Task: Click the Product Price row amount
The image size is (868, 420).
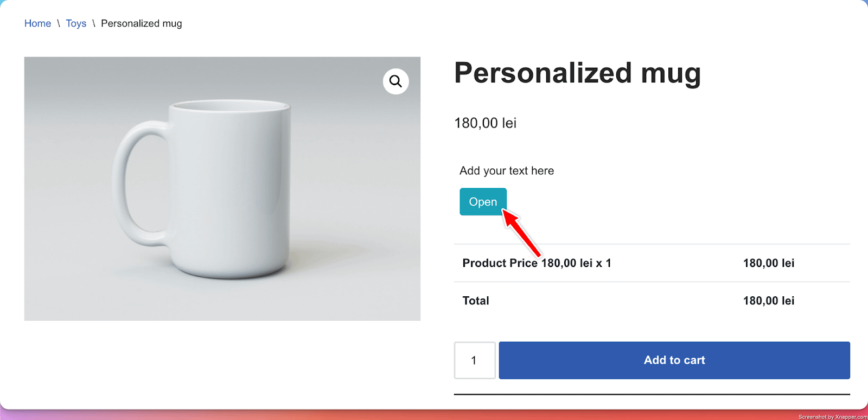Action: click(x=768, y=263)
